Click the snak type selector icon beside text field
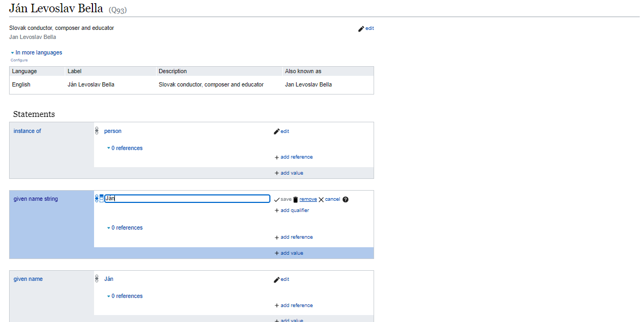Image resolution: width=644 pixels, height=322 pixels. tap(102, 199)
